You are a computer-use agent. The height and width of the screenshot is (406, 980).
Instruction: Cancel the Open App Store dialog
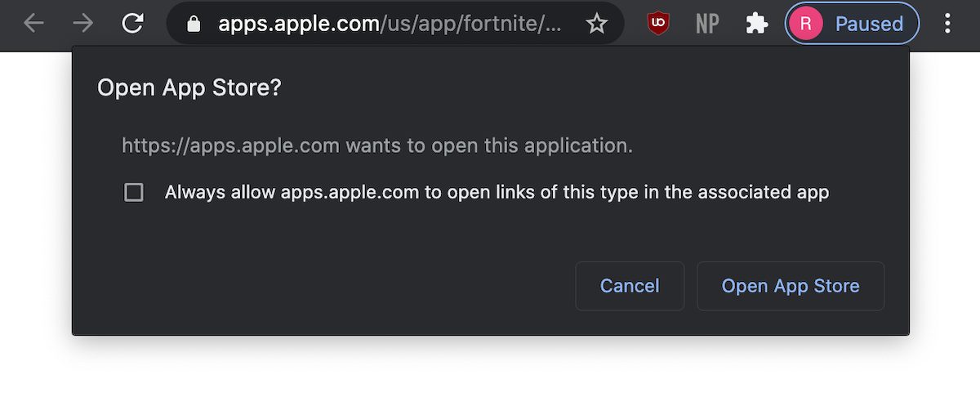point(630,286)
